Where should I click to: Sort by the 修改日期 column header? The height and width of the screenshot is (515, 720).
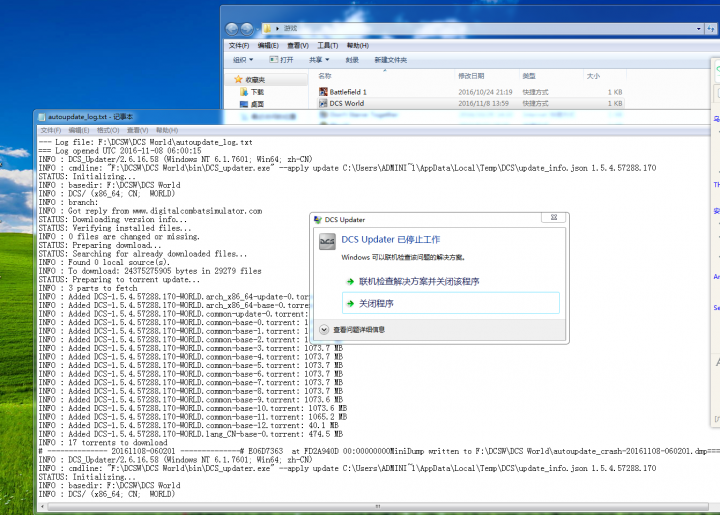tap(471, 76)
